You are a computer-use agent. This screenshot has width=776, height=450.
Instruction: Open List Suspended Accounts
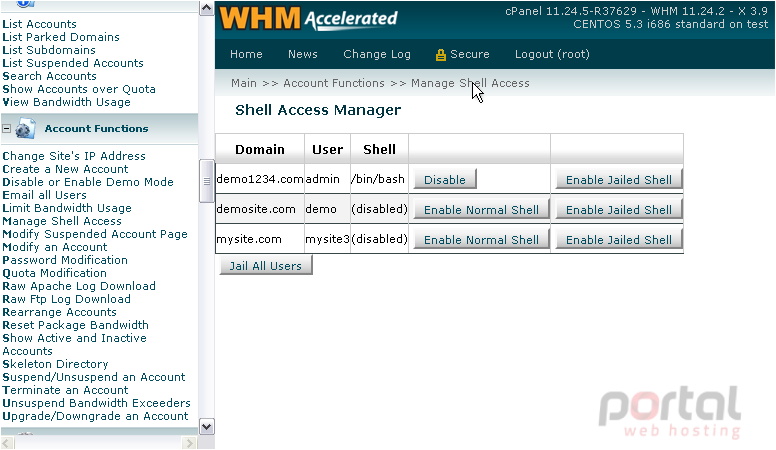coord(73,63)
